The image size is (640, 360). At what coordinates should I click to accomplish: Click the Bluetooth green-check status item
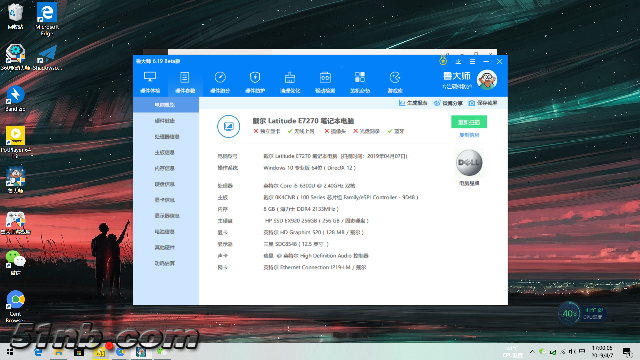tap(396, 131)
